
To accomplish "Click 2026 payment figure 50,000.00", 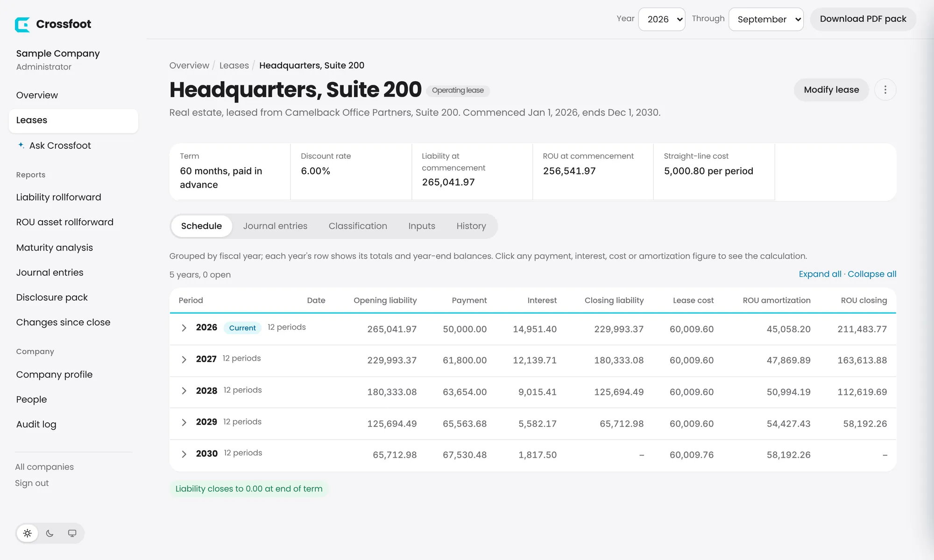I will [x=465, y=329].
